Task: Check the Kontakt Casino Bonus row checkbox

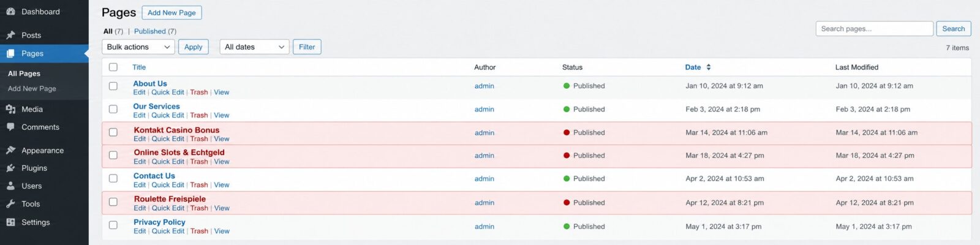Action: point(113,132)
